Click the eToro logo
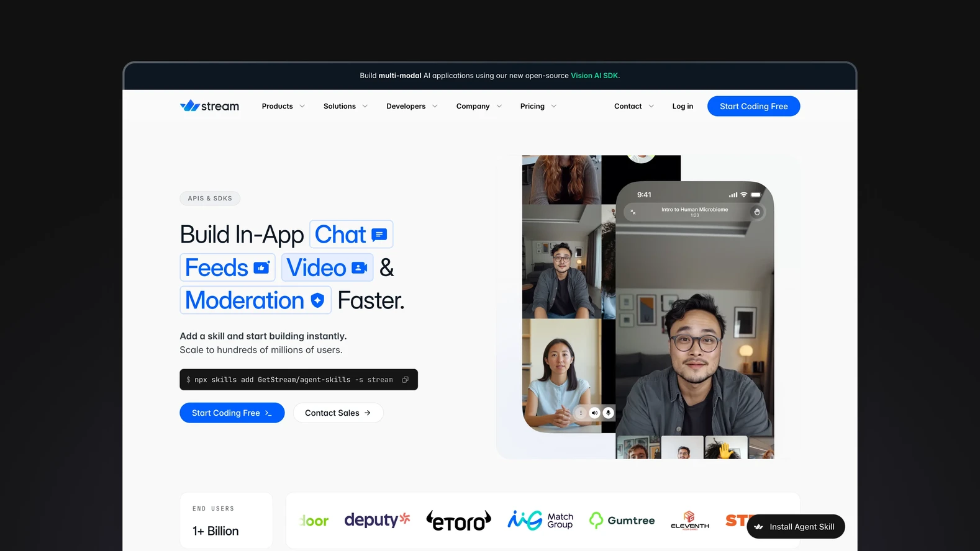Viewport: 980px width, 551px height. pyautogui.click(x=459, y=521)
